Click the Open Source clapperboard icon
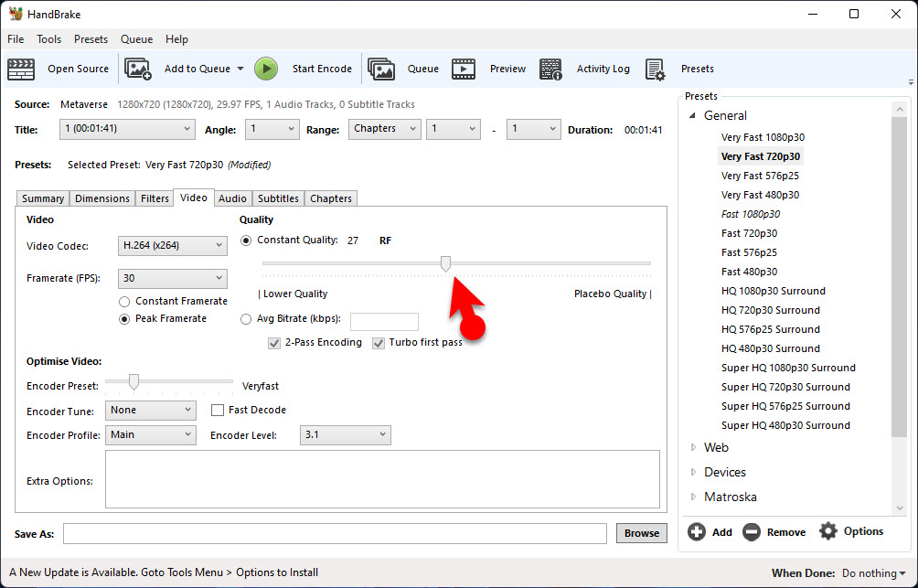Screen dimensions: 918x588 click(21, 69)
